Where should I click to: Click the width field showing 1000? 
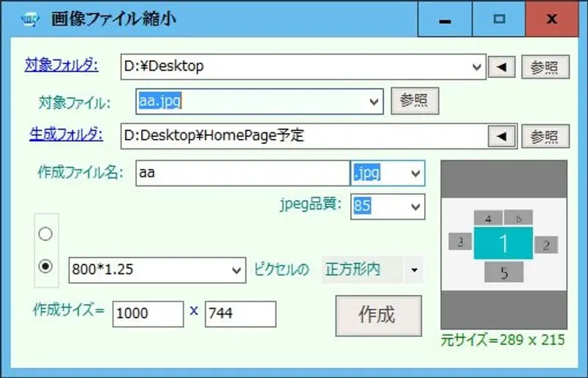pos(148,314)
